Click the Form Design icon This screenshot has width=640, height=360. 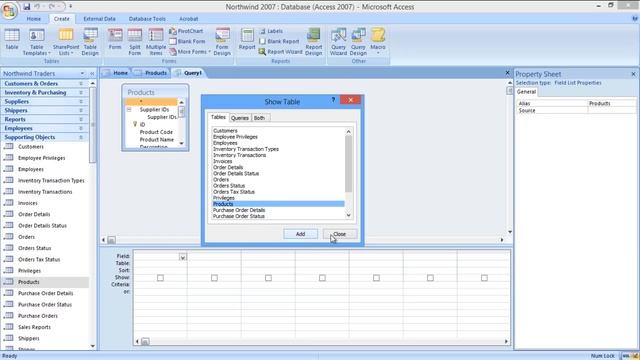222,42
